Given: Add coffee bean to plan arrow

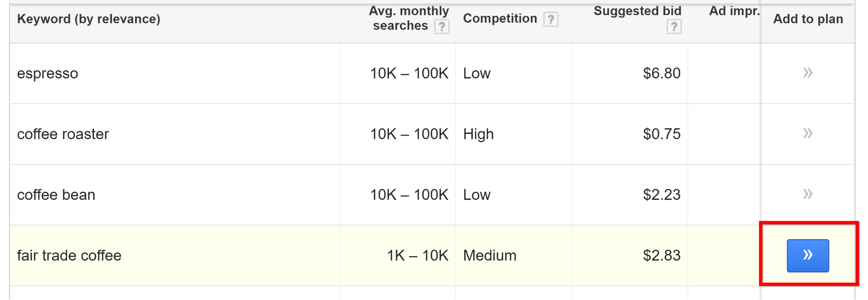Looking at the screenshot, I should [x=807, y=194].
